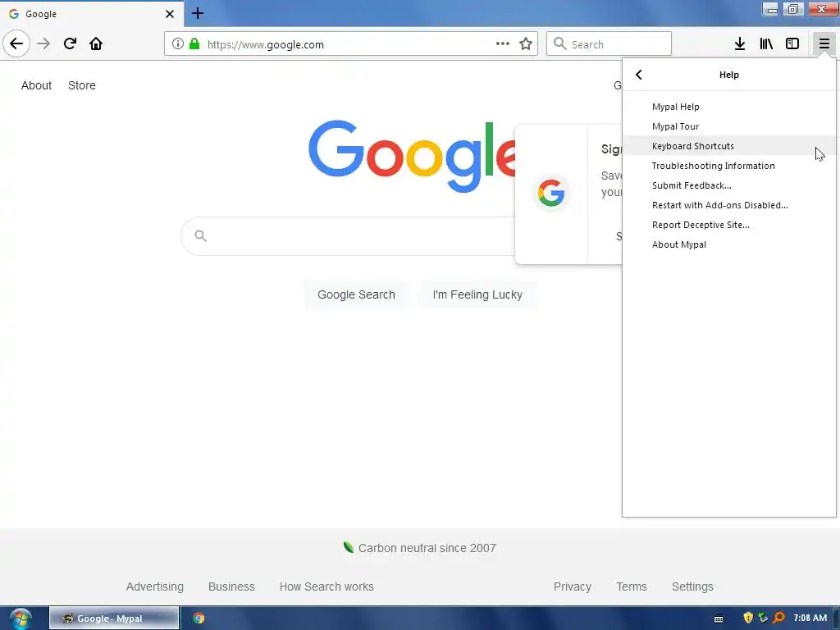Choose Report Deceptive Site...
This screenshot has width=840, height=630.
[x=728, y=225]
